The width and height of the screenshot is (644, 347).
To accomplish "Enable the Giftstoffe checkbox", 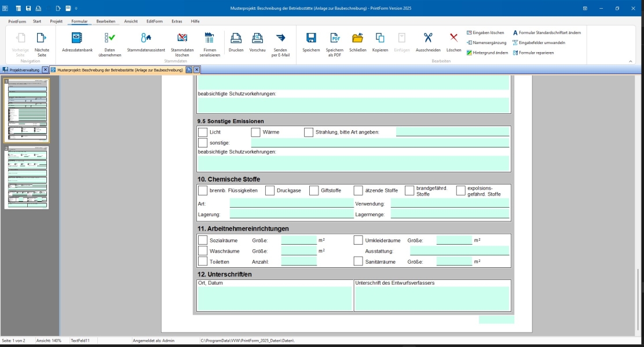I will coord(313,190).
